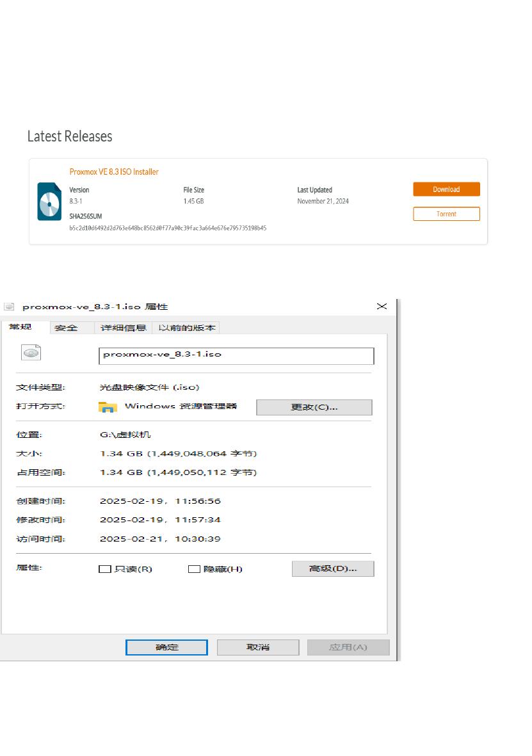The height and width of the screenshot is (756, 532).
Task: Select the file type text 光盘映像文件 (.iso)
Action: click(x=149, y=387)
